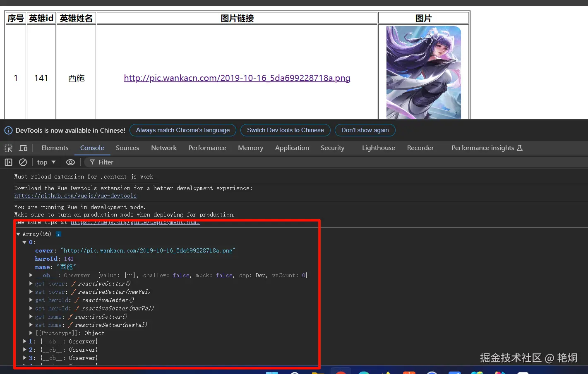Viewport: 588px width, 374px height.
Task: Click the "Must reload extension" console message
Action: pos(84,177)
